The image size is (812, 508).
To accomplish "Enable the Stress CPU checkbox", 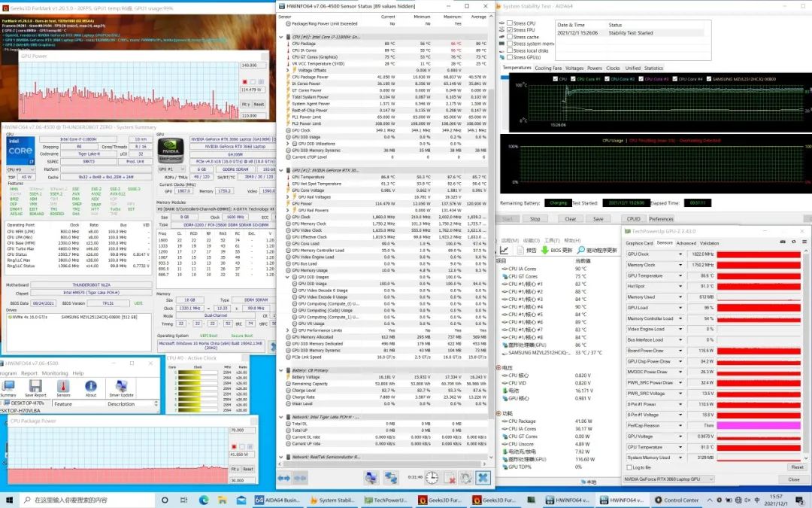I will coord(510,23).
